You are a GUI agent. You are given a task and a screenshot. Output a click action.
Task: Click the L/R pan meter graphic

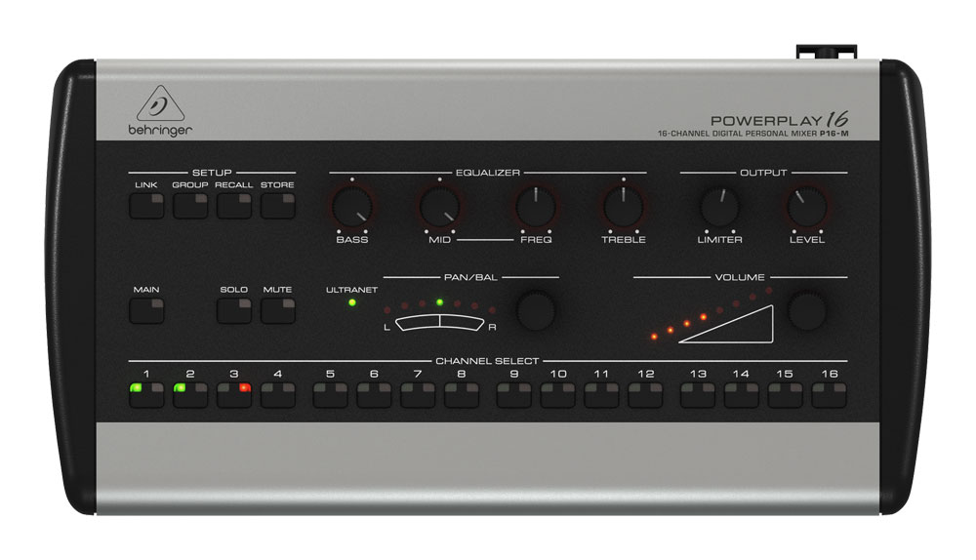click(x=439, y=323)
